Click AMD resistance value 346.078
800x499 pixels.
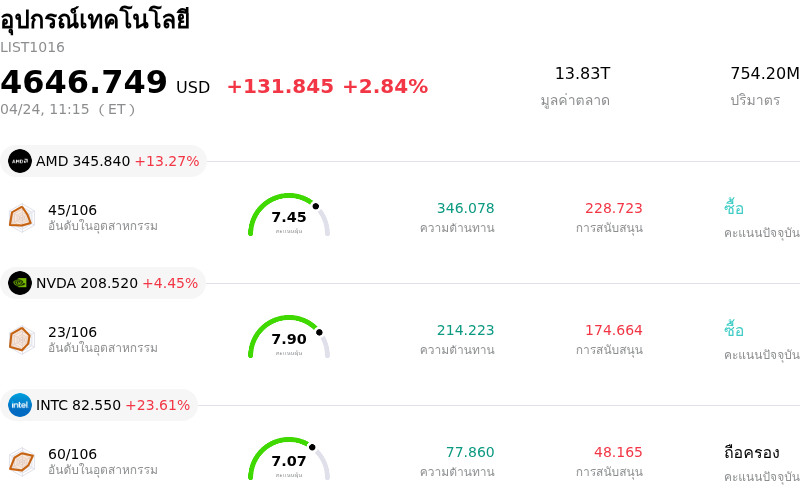[x=465, y=208]
